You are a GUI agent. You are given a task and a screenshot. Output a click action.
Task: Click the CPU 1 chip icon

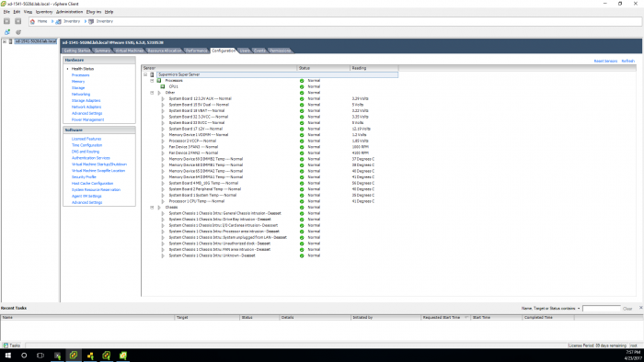(x=163, y=86)
